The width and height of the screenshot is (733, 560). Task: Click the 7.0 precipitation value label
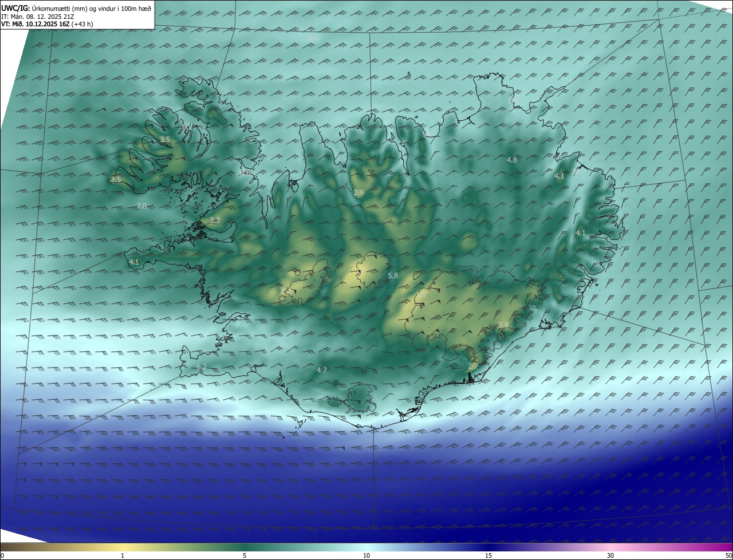142,206
